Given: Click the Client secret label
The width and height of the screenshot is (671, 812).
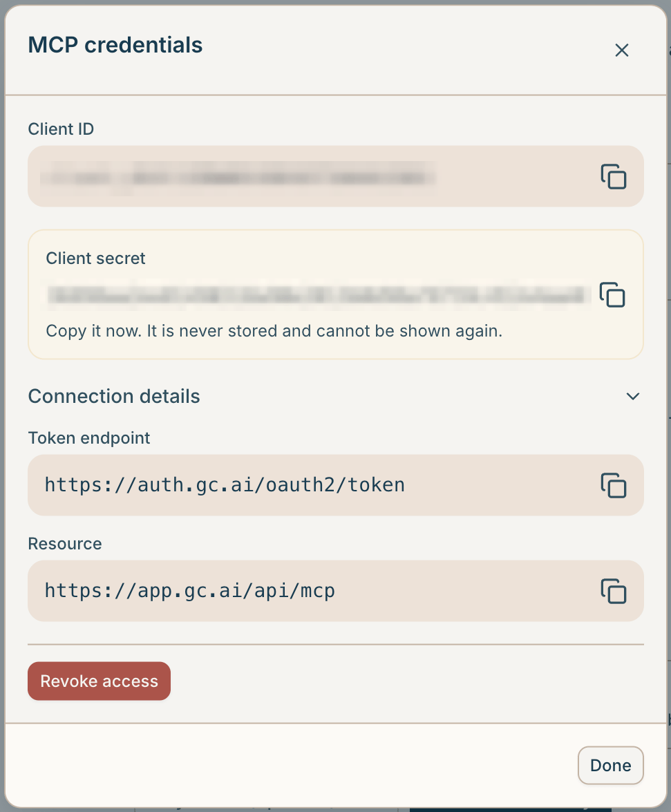Looking at the screenshot, I should point(96,258).
